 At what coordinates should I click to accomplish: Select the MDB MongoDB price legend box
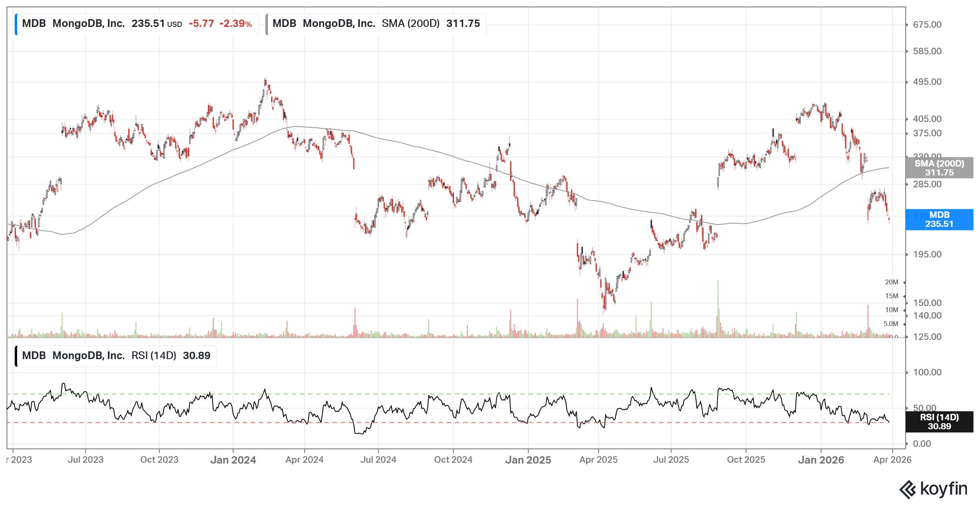pos(137,24)
